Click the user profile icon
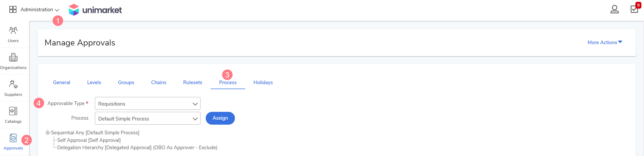 coord(615,9)
